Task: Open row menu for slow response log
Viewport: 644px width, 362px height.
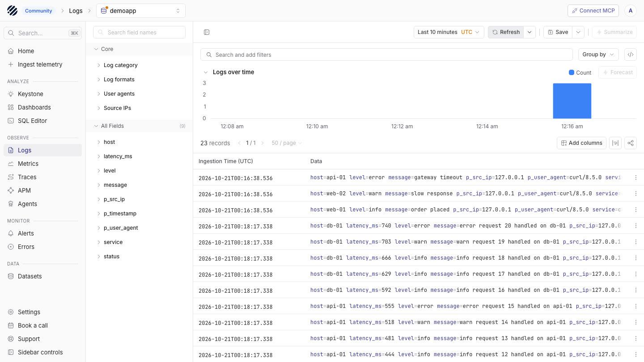Action: click(636, 194)
